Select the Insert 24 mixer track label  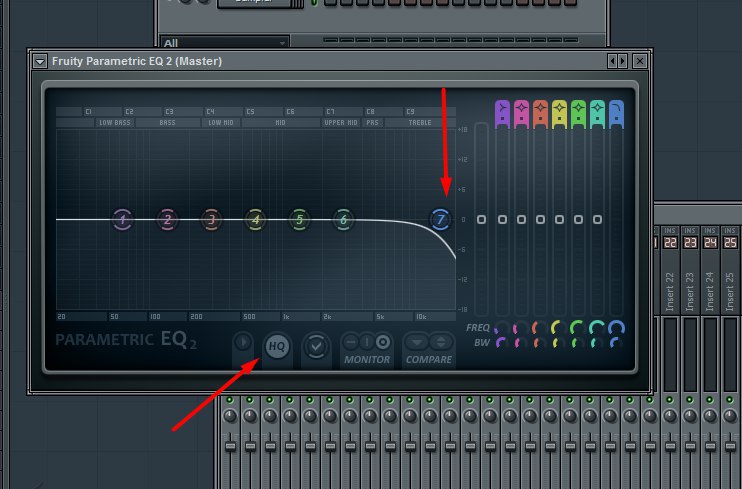709,292
